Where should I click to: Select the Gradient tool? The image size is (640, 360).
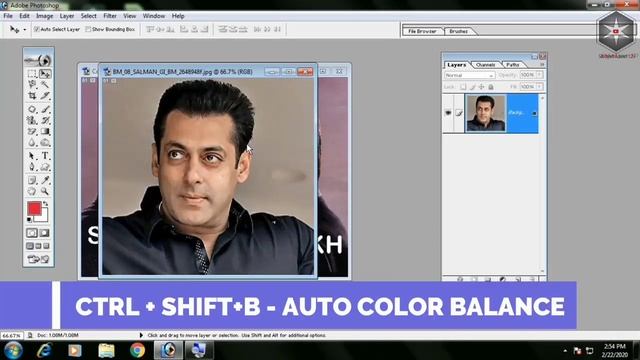pos(45,131)
